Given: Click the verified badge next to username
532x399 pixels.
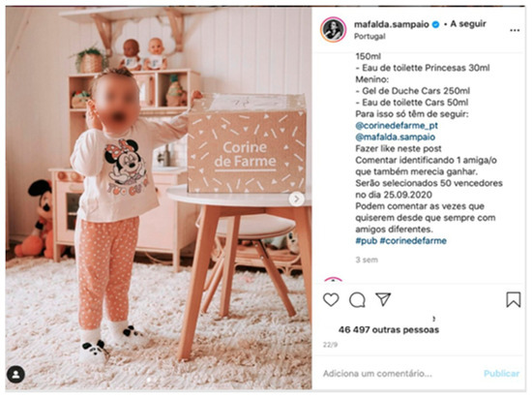Looking at the screenshot, I should [x=435, y=24].
